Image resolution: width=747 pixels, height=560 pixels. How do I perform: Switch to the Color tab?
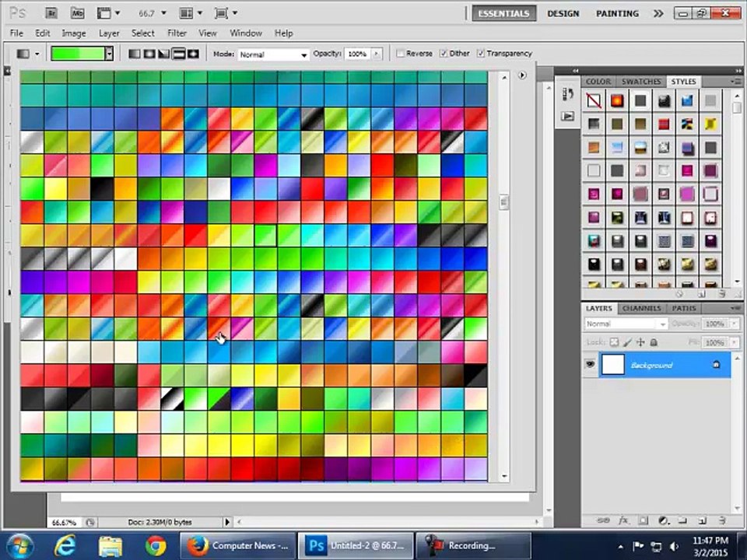598,82
